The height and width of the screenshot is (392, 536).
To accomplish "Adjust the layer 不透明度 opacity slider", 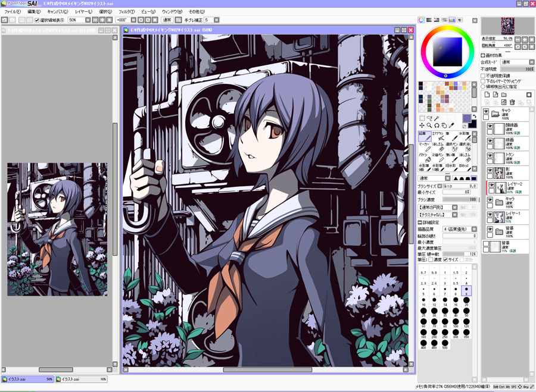I will point(518,69).
